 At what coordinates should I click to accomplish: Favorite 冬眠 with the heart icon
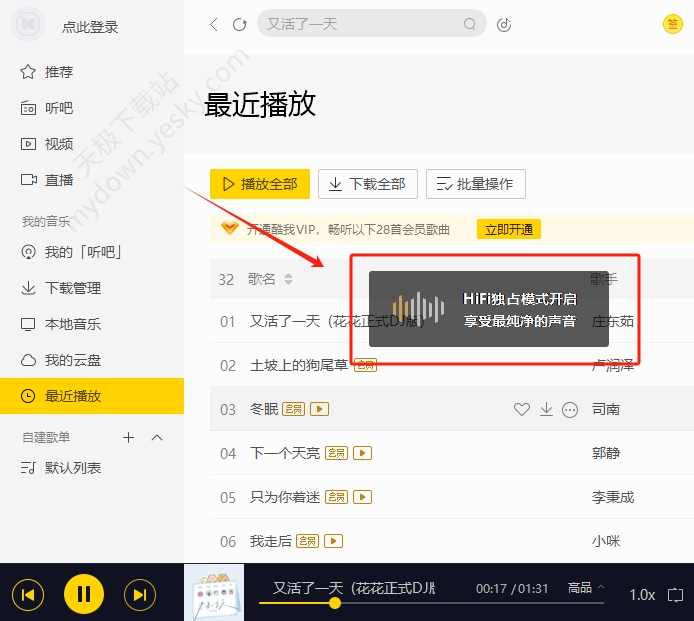click(x=522, y=409)
